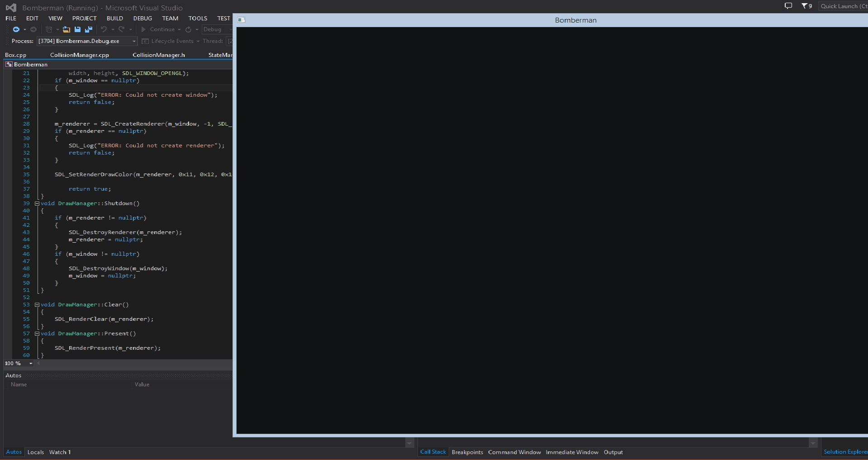Switch to the Locals tab
Viewport: 868px width, 460px height.
coord(36,452)
